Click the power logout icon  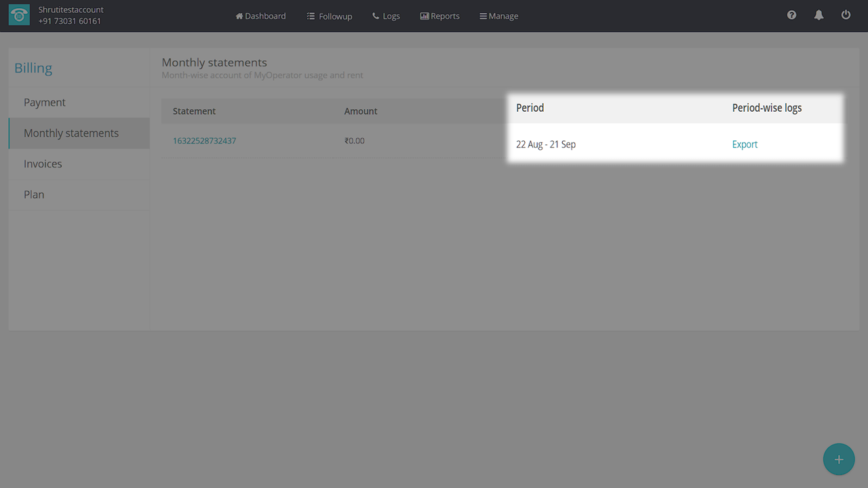pyautogui.click(x=846, y=15)
